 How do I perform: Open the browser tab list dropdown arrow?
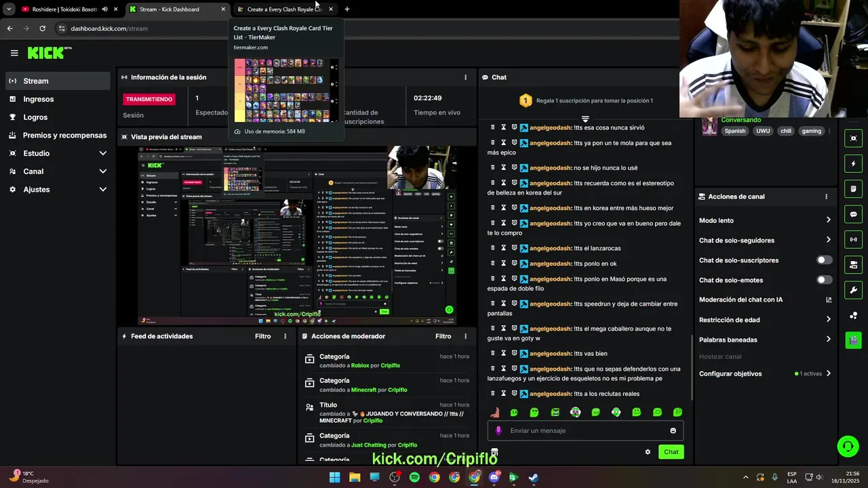point(9,9)
